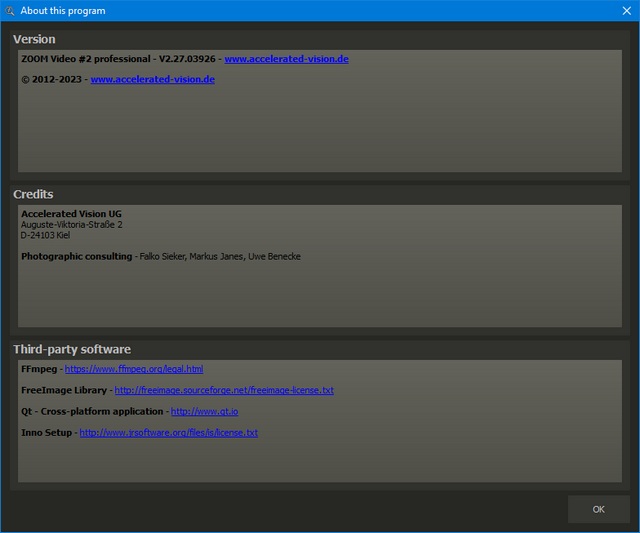Click the app icon in the title bar
640x533 pixels.
[x=9, y=11]
